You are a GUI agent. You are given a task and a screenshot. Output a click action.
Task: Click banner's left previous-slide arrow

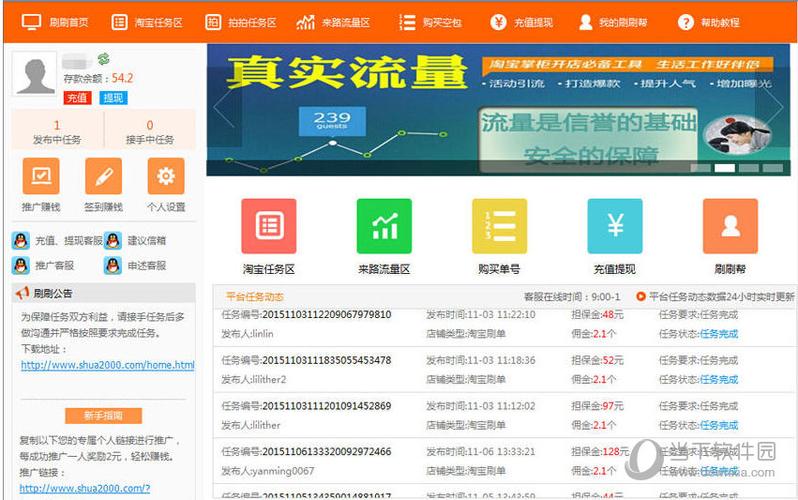[x=222, y=109]
